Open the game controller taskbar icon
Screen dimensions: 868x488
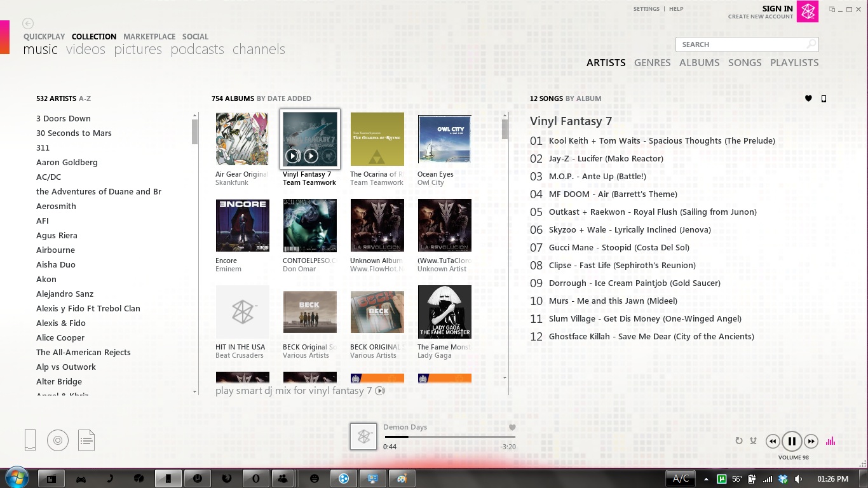point(81,478)
